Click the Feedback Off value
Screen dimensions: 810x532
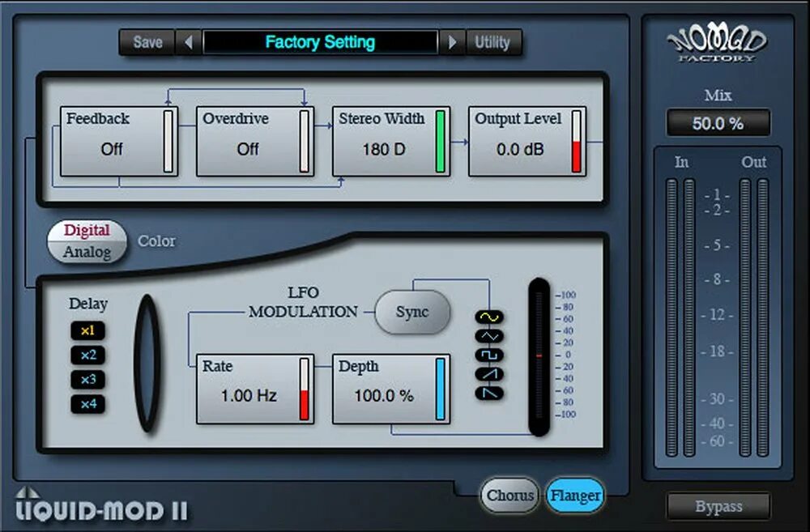click(x=112, y=149)
